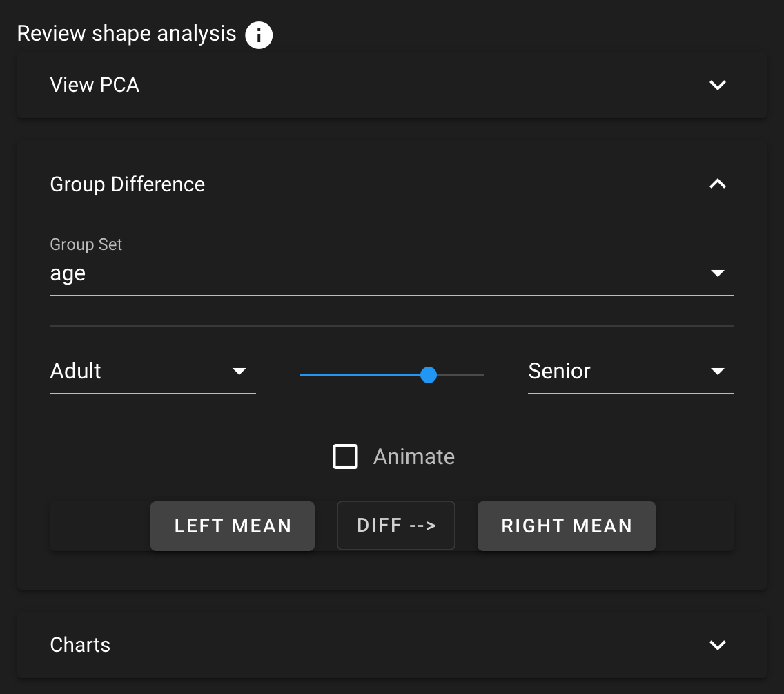Click the View PCA panel header
Screen dimensions: 784x694
click(392, 85)
